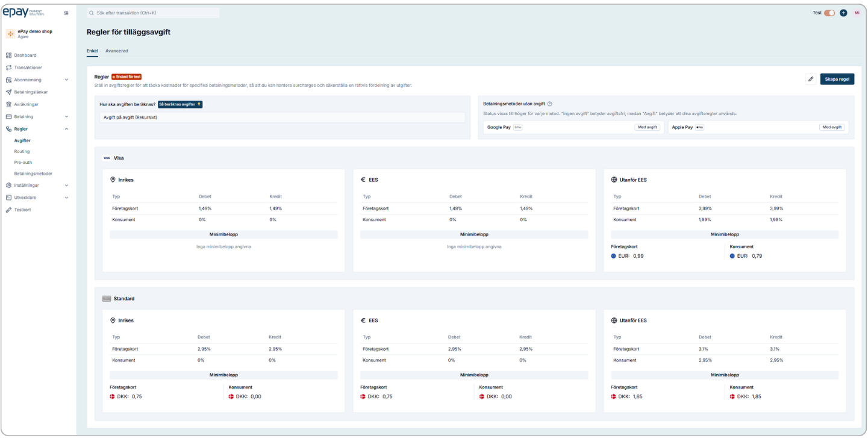Collapse the sidebar with the menu icon
The width and height of the screenshot is (868, 438).
pyautogui.click(x=66, y=13)
